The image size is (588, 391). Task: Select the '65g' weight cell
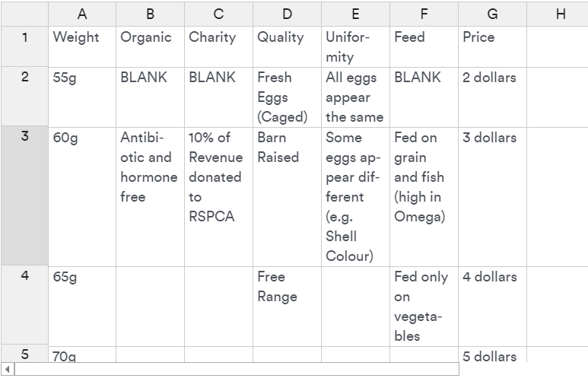click(82, 306)
